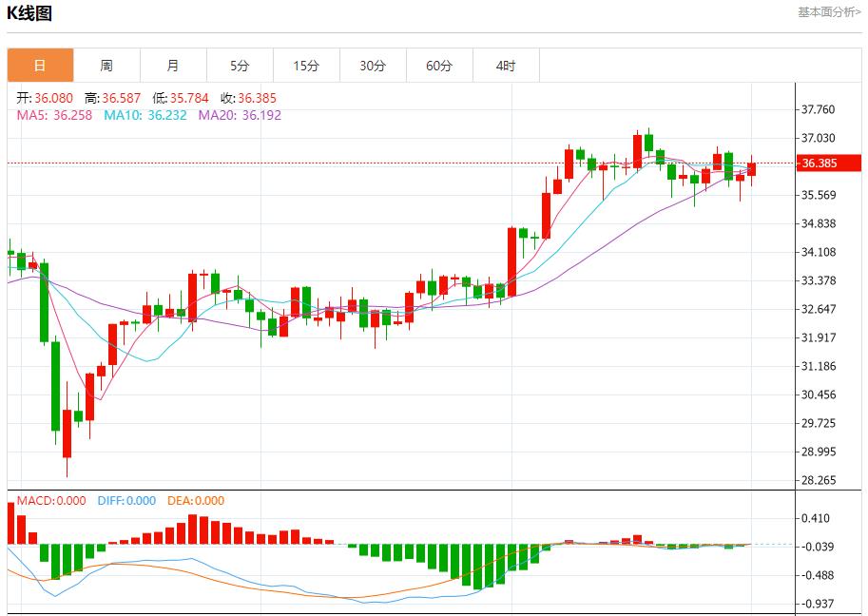Select the 30分 interval tab
The height and width of the screenshot is (616, 868).
click(x=373, y=66)
